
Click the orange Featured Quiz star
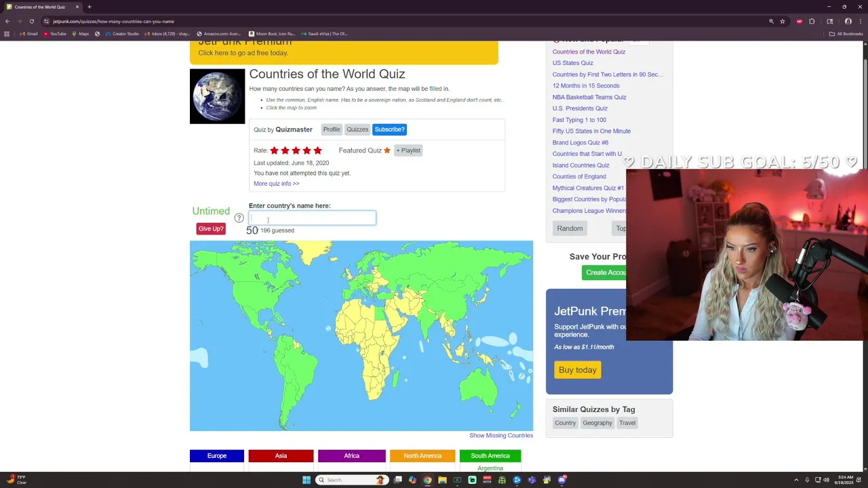pyautogui.click(x=387, y=150)
